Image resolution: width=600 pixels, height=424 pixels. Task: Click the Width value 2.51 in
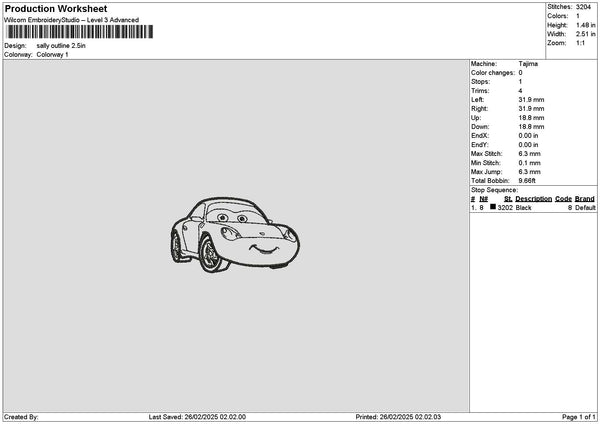pyautogui.click(x=585, y=34)
